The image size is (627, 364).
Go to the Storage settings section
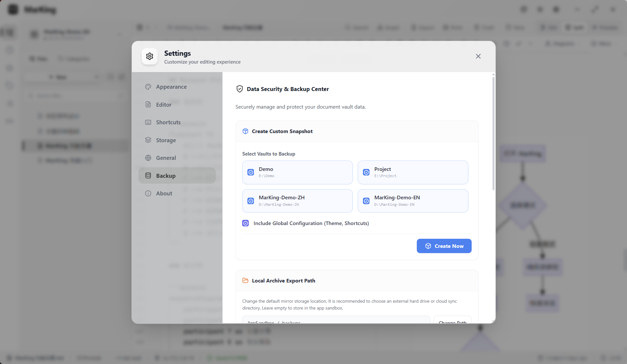coord(177,140)
